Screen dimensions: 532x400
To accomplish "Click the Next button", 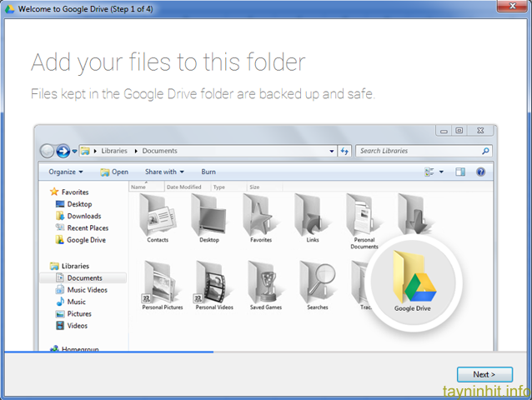I will click(x=484, y=374).
